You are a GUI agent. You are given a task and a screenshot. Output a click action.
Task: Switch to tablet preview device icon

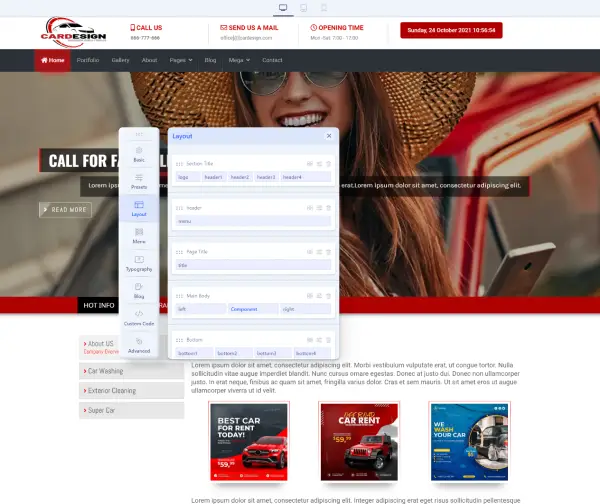(303, 8)
